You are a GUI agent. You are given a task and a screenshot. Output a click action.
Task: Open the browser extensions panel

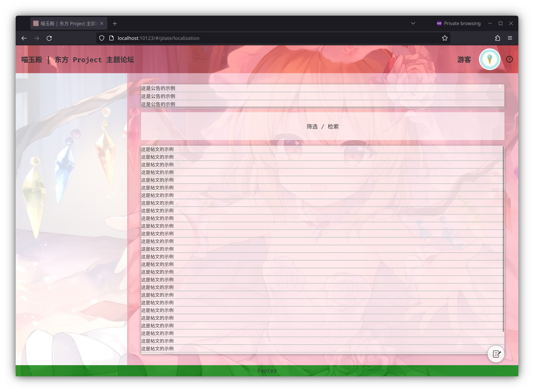click(x=497, y=38)
